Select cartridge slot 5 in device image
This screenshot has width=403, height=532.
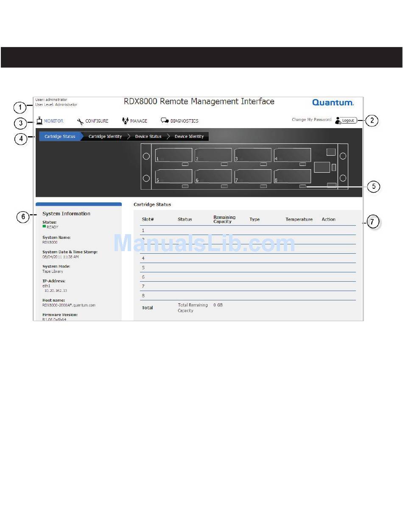[x=174, y=176]
